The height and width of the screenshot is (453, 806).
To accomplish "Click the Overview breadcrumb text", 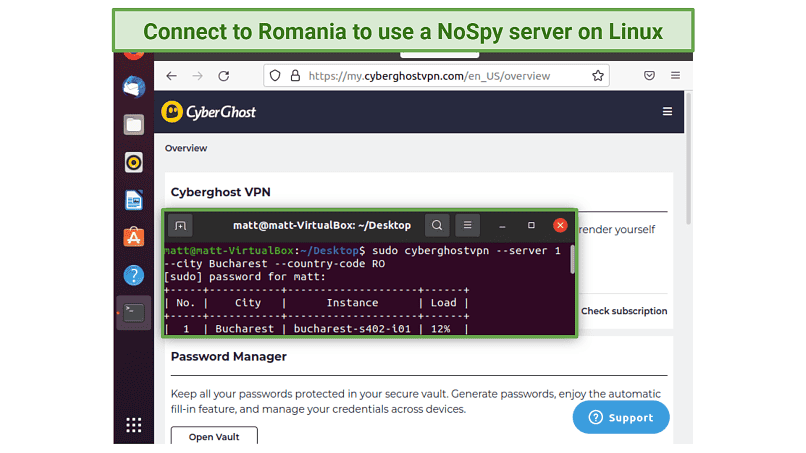I will coord(186,148).
